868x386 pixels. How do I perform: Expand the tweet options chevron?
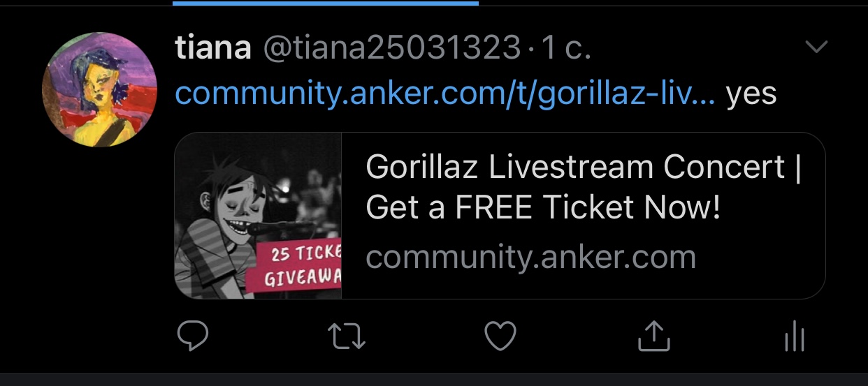click(x=816, y=47)
